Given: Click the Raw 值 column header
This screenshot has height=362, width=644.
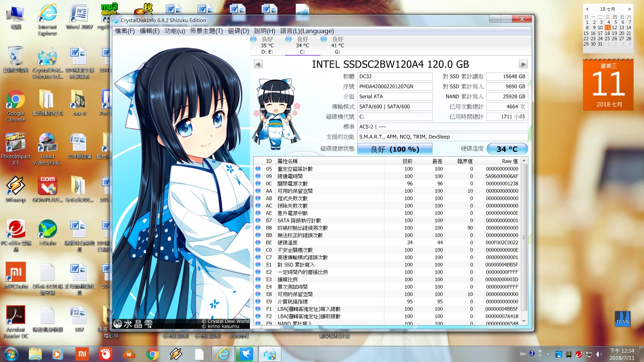Looking at the screenshot, I should pyautogui.click(x=497, y=161).
